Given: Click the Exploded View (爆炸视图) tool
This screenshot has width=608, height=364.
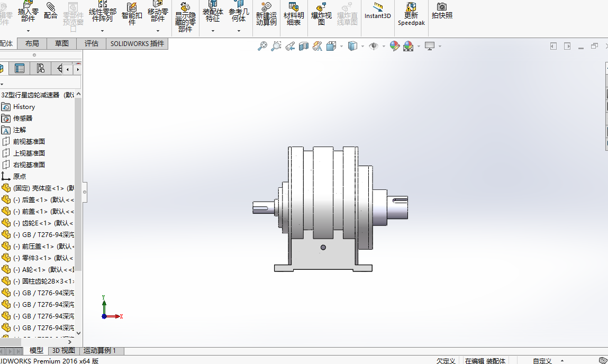Looking at the screenshot, I should tap(321, 14).
